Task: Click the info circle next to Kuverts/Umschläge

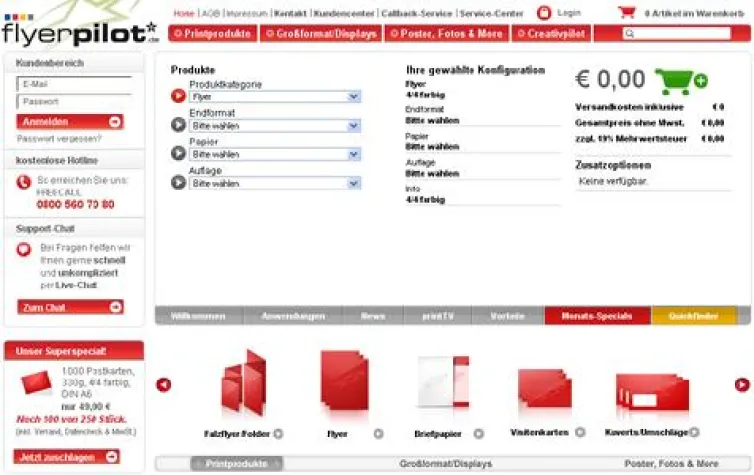Action: pos(694,432)
